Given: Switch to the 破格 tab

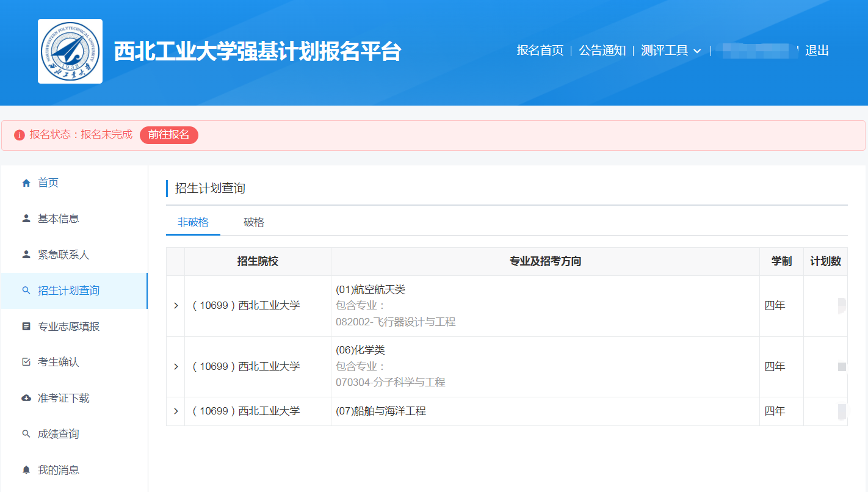Looking at the screenshot, I should pos(254,222).
